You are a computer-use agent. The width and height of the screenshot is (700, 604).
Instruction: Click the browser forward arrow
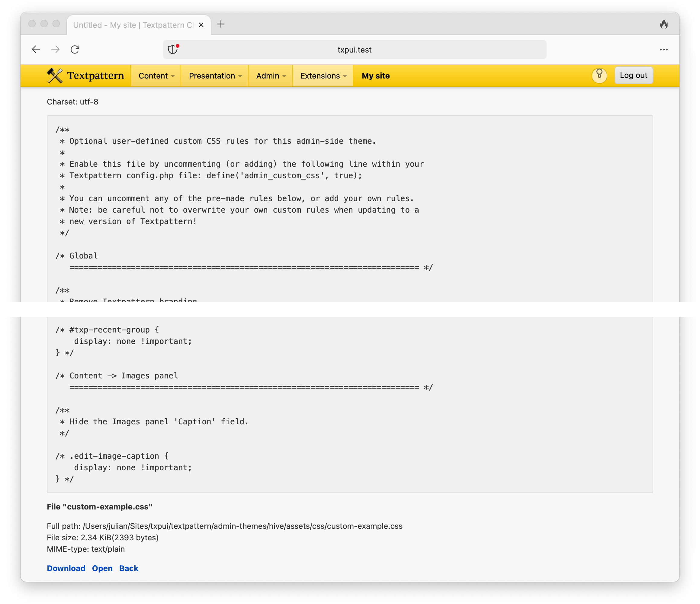pyautogui.click(x=55, y=50)
